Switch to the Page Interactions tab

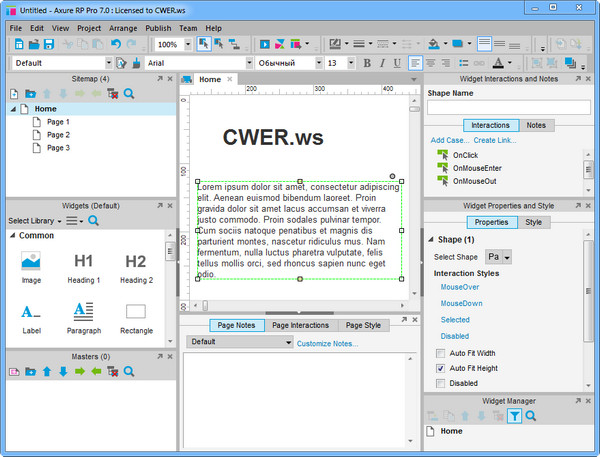(x=301, y=325)
